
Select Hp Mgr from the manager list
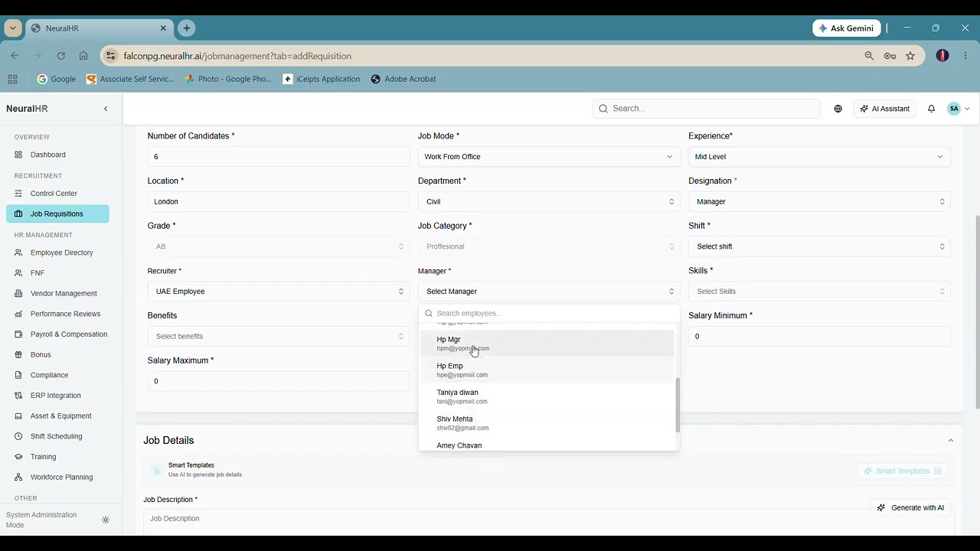[547, 344]
